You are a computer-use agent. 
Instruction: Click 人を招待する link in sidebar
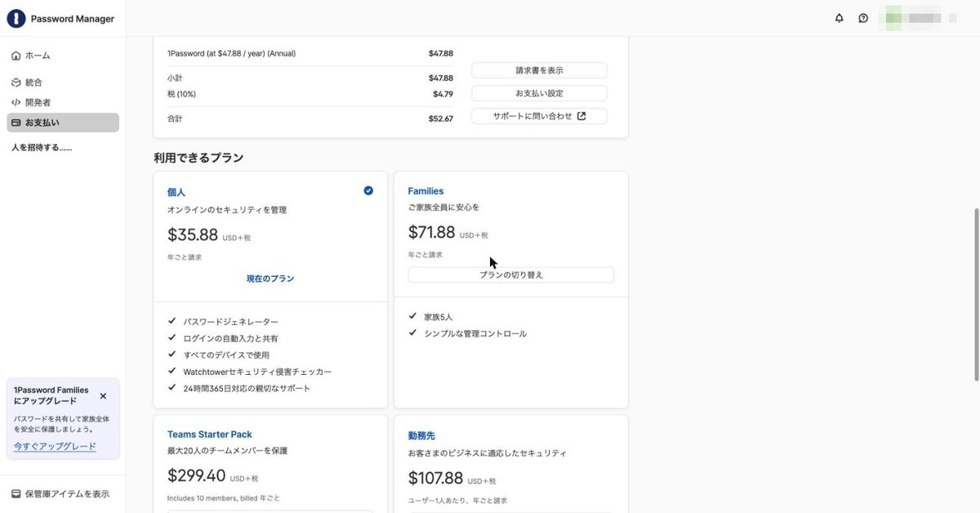tap(42, 148)
